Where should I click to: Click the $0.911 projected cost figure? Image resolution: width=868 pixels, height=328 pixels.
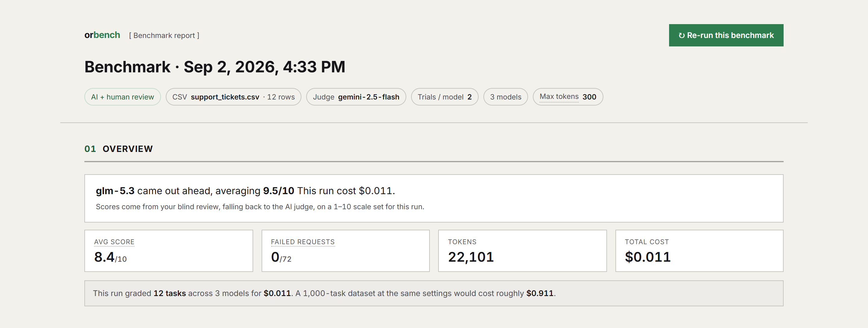[540, 293]
